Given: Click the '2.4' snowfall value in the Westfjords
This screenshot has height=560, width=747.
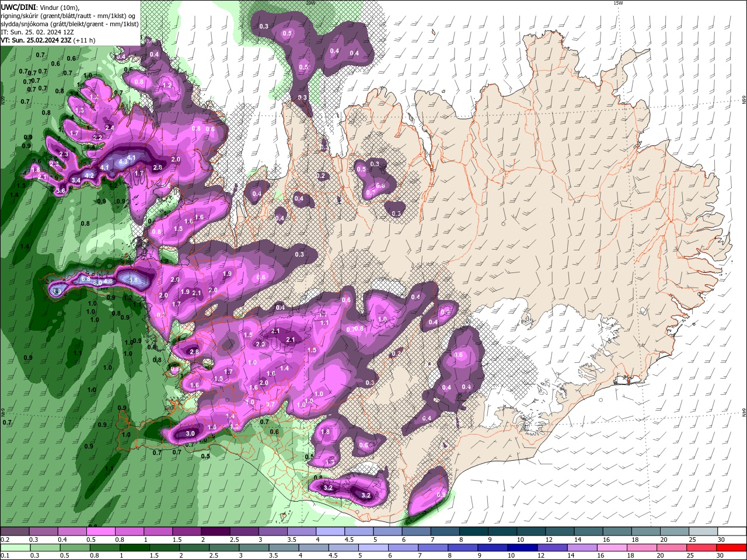Looking at the screenshot, I should pos(109,127).
